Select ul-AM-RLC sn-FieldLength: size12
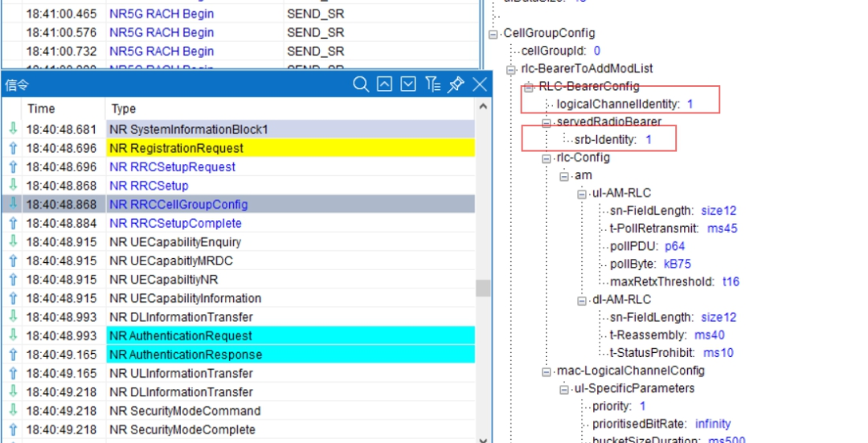 coord(674,211)
